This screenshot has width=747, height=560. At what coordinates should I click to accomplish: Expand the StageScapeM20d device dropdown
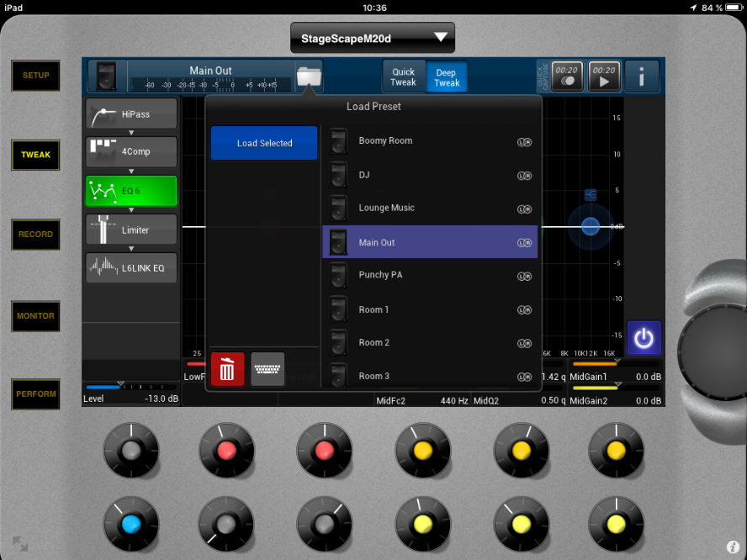coord(372,38)
